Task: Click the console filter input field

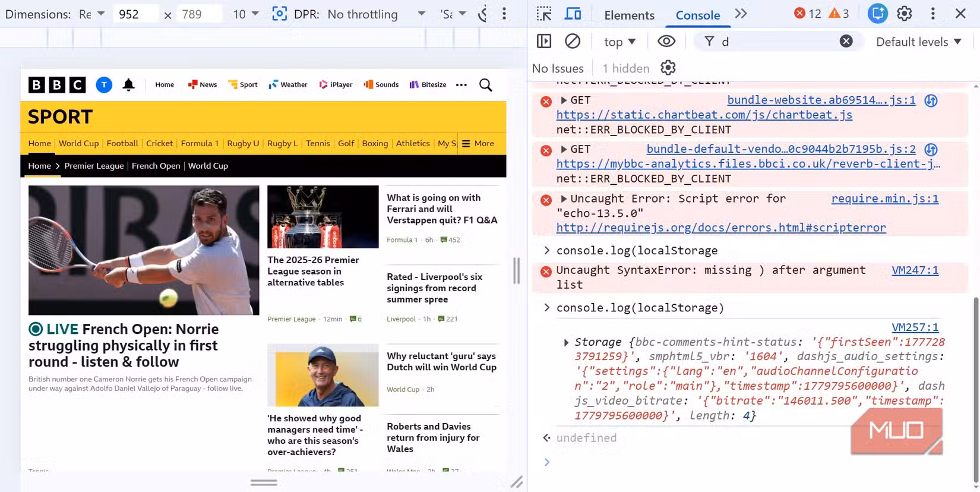Action: point(777,41)
